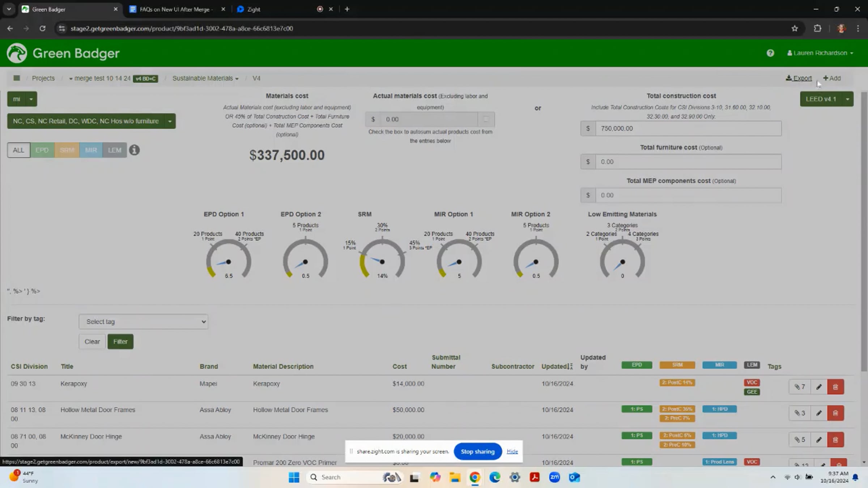Click the SRM gauge showing 14%
868x488 pixels.
[x=382, y=259]
